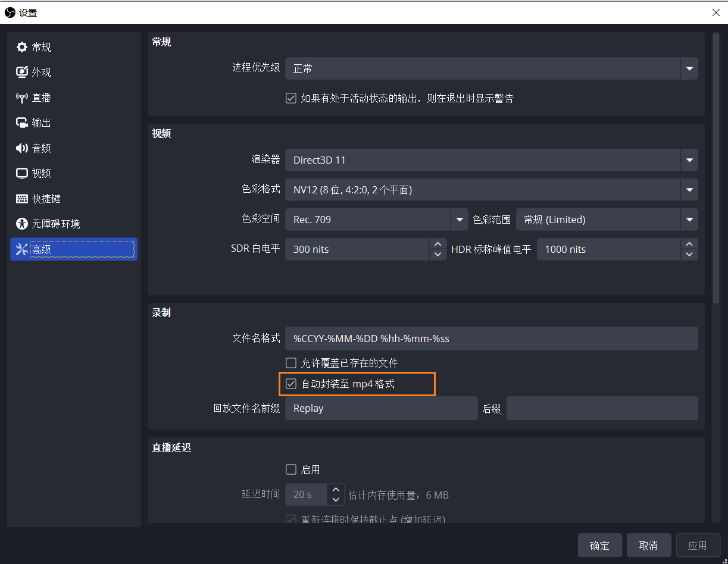Toggle 自动封装至 mp4 格式 checkbox
Screen dimensions: 728x564
point(291,384)
